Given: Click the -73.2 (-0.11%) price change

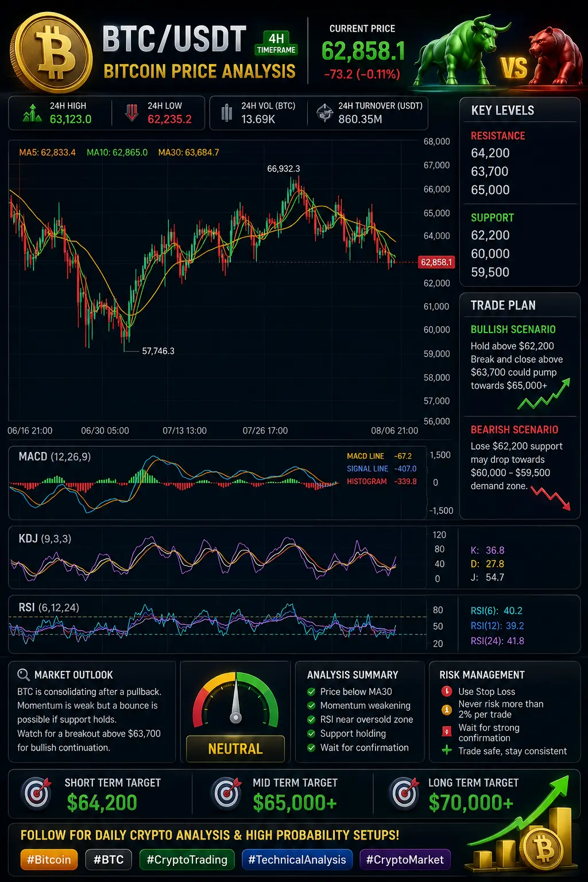Looking at the screenshot, I should pyautogui.click(x=362, y=74).
